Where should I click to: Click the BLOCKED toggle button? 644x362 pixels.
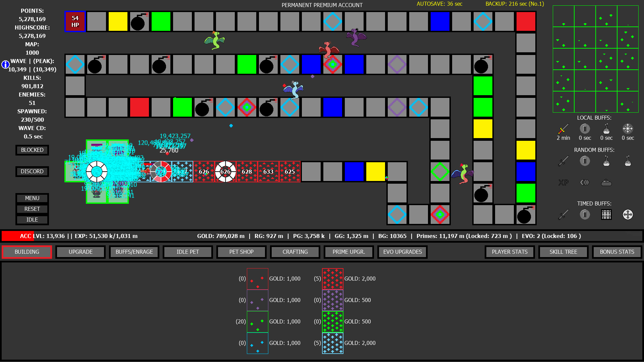(x=32, y=150)
